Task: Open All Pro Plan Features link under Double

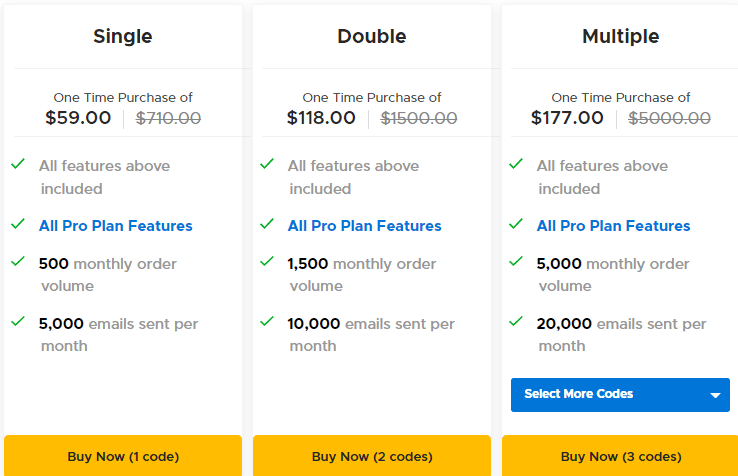Action: tap(365, 226)
